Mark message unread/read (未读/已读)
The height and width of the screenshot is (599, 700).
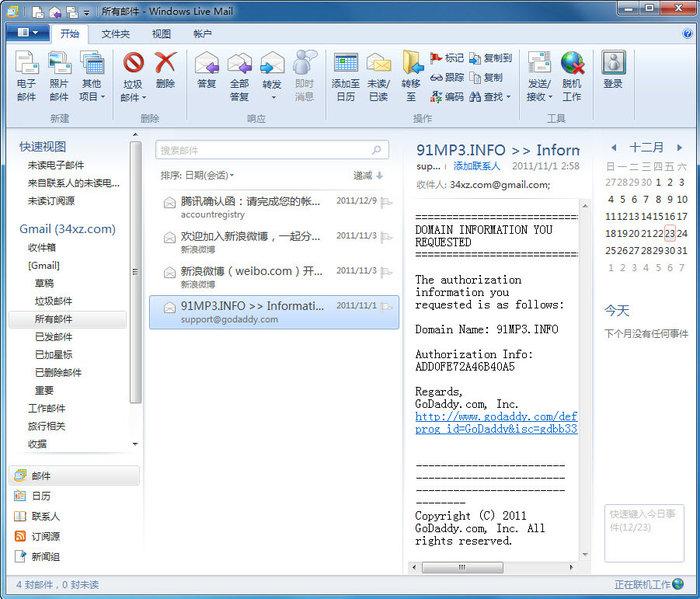pos(379,76)
